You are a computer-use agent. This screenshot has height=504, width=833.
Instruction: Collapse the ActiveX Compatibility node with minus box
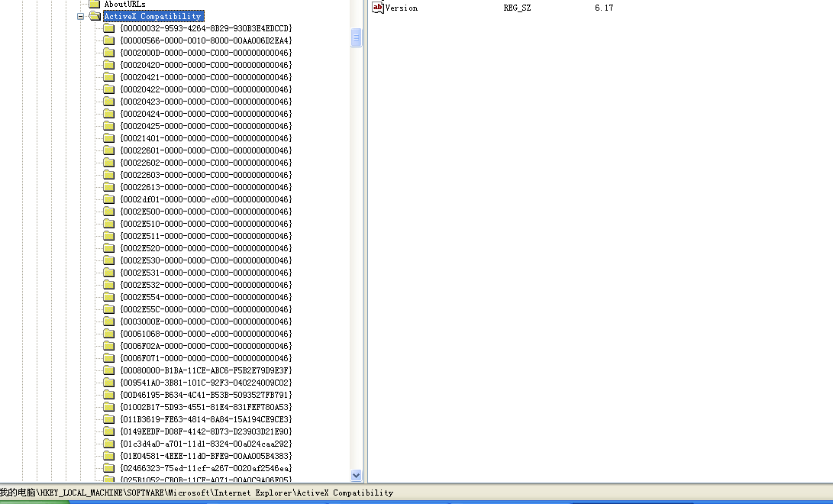(80, 15)
